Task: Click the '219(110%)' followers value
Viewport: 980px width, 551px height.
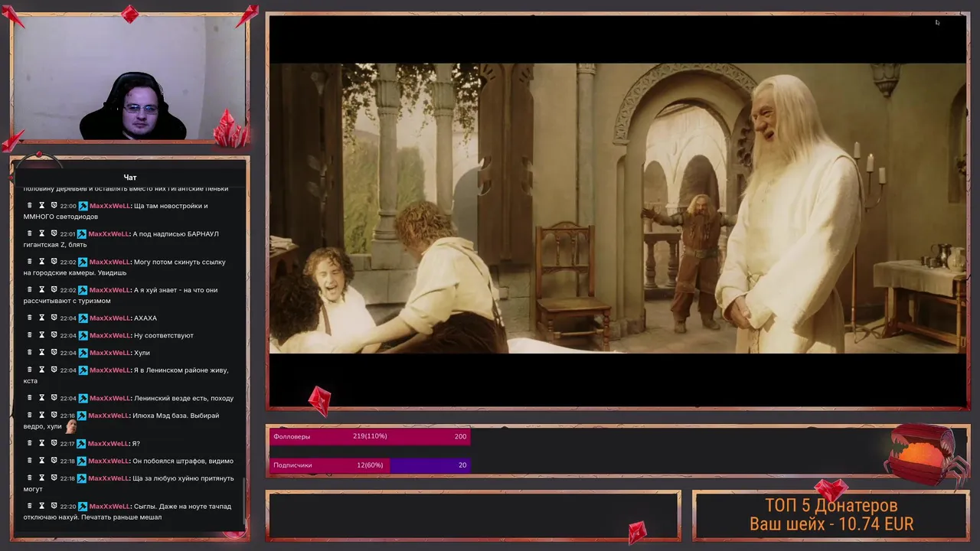Action: 370,436
